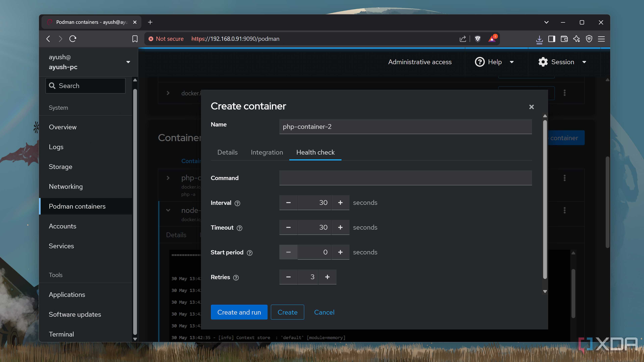Switch to the Details tab

click(x=227, y=152)
